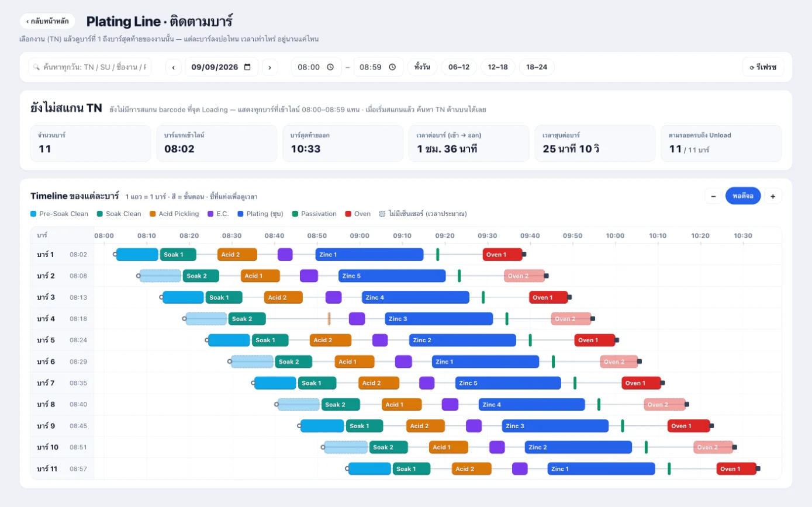Select Oven 2 block in บาร์ 6 row
The width and height of the screenshot is (812, 507).
click(x=618, y=362)
